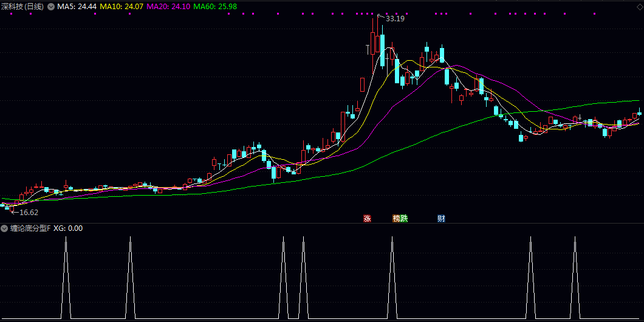Viewport: 644px width, 322px height.
Task: Select the 深科技(日线) chart title
Action: (x=22, y=7)
